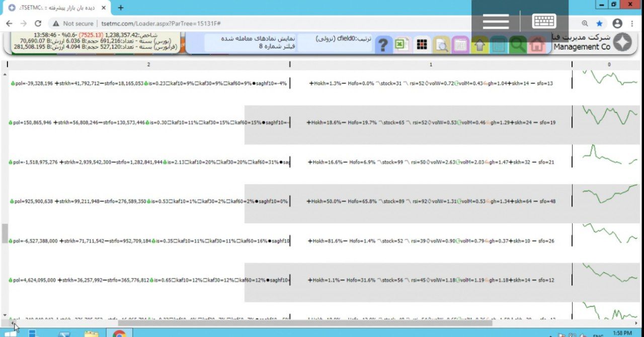This screenshot has width=644, height=337.
Task: Bookmark the page with the star icon
Action: 599,23
